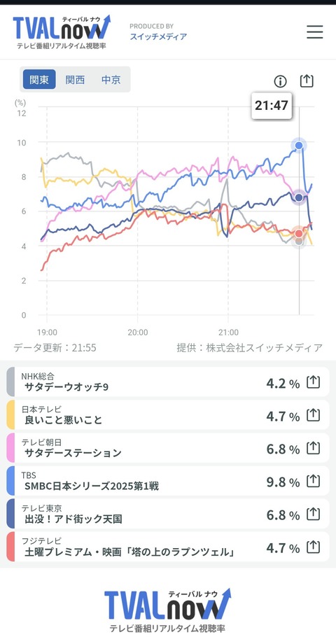Click the フジテレビ red data point on chart

[299, 233]
